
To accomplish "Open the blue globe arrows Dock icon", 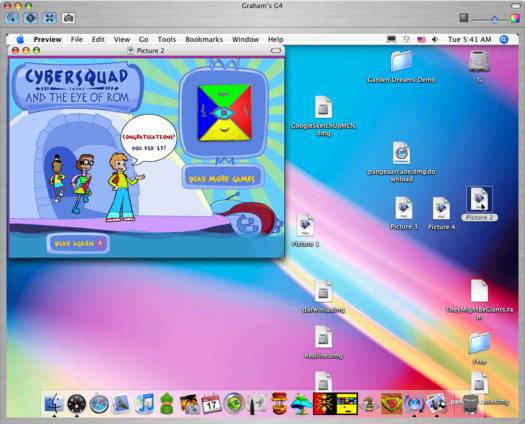I will [x=414, y=404].
